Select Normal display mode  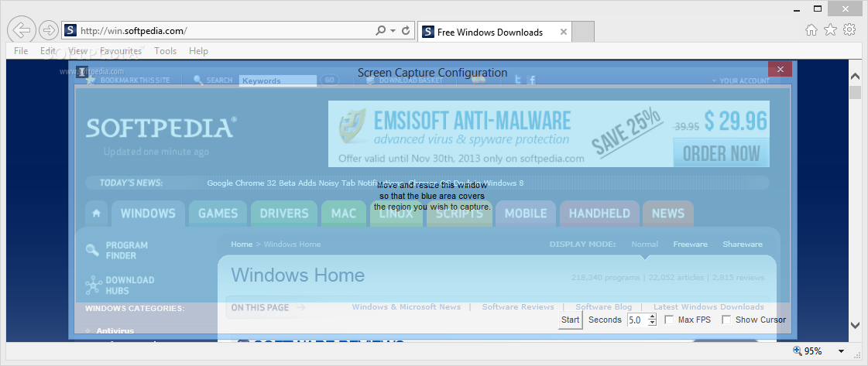click(x=645, y=244)
